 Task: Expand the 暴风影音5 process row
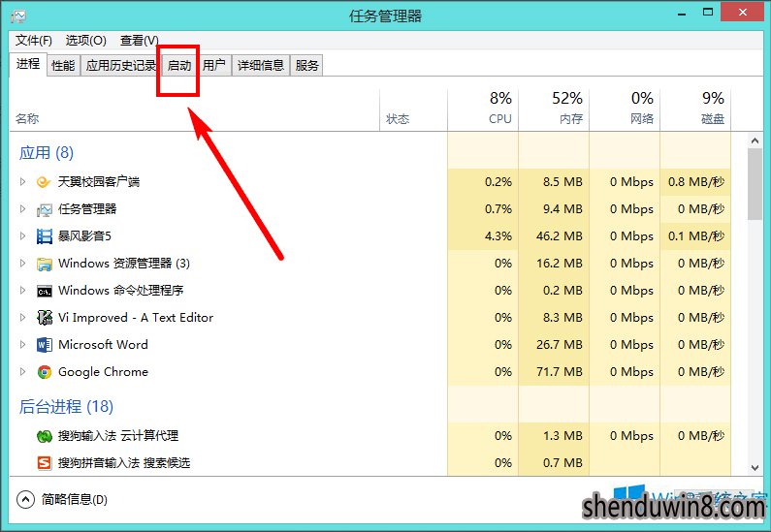tap(22, 235)
